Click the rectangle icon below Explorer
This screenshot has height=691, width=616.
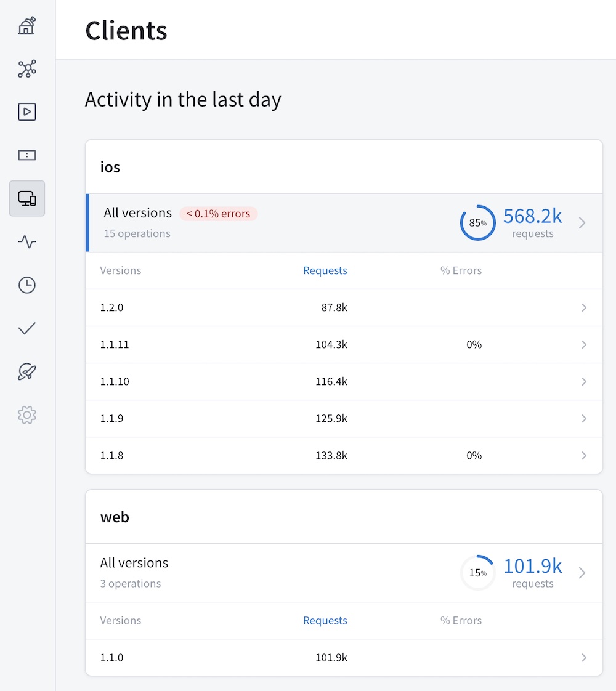27,155
